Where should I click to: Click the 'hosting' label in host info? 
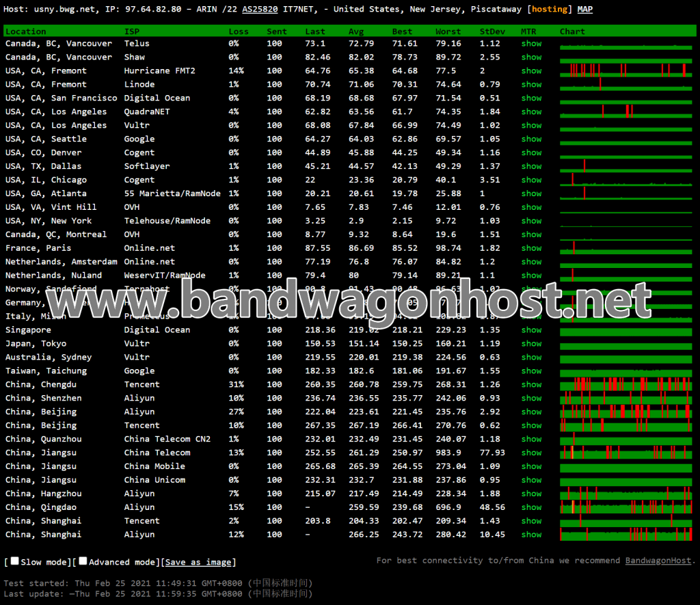point(550,9)
